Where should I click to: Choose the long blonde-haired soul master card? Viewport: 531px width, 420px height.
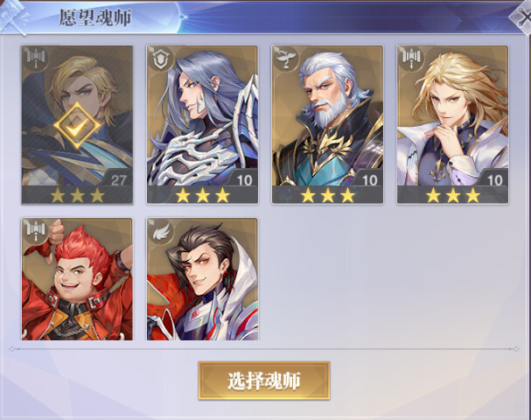click(453, 124)
